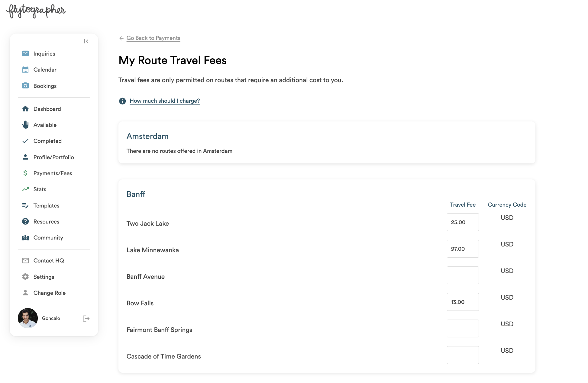Click Goncalo's profile picture

click(28, 318)
